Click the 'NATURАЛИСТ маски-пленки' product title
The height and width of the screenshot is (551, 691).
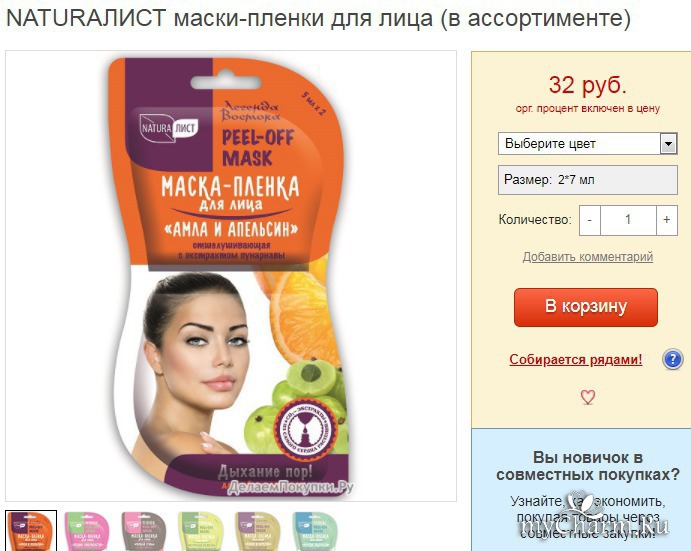[x=319, y=18]
